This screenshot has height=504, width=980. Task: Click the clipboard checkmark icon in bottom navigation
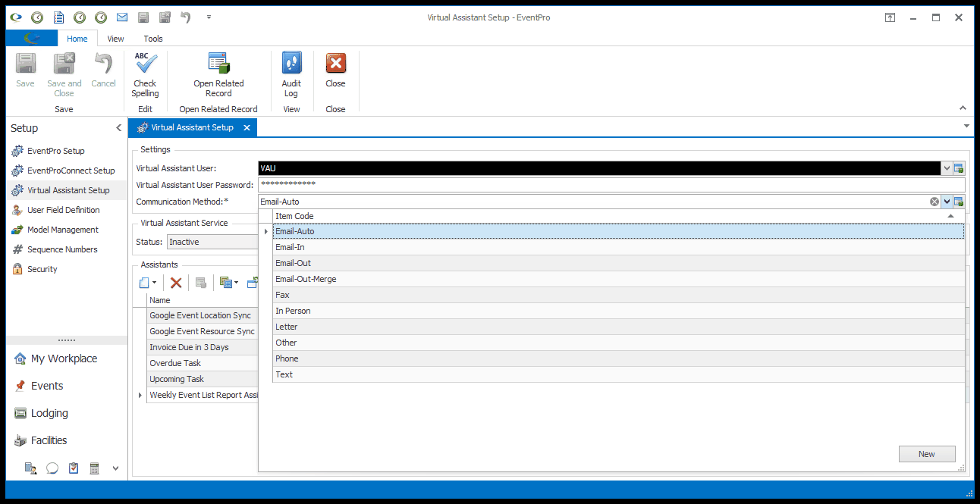click(74, 468)
